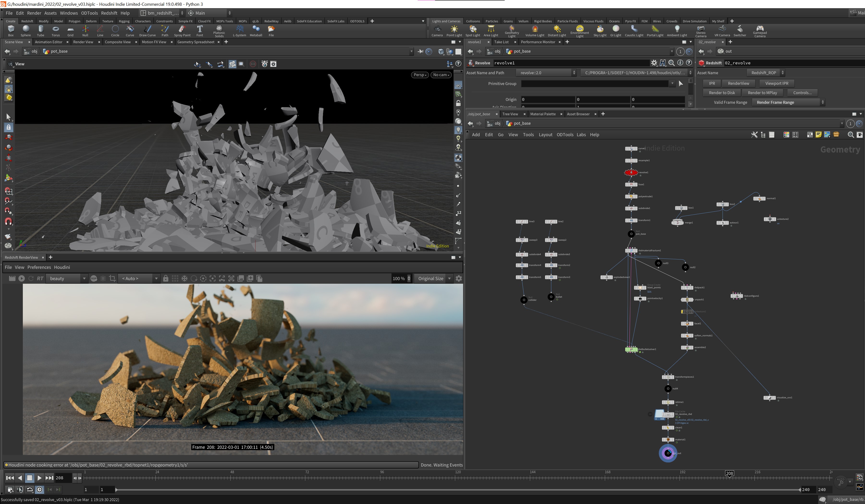Create a Point Light
Image resolution: width=865 pixels, height=504 pixels.
pyautogui.click(x=454, y=31)
